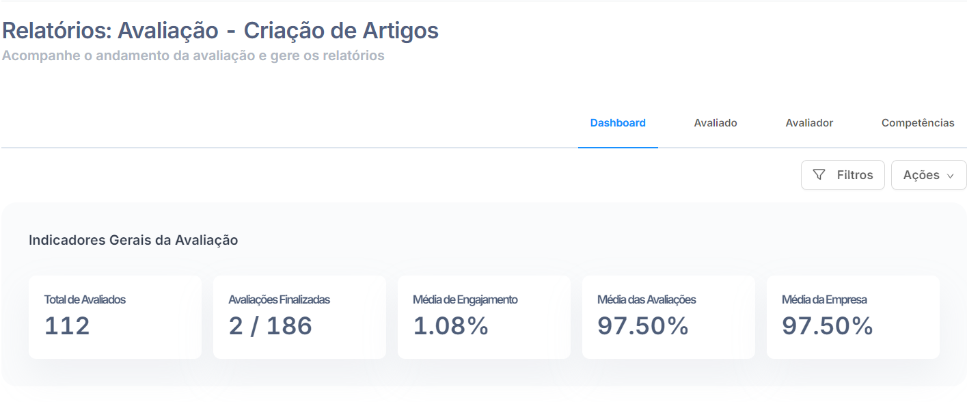Click the 112 total value
980x402 pixels.
coord(67,326)
